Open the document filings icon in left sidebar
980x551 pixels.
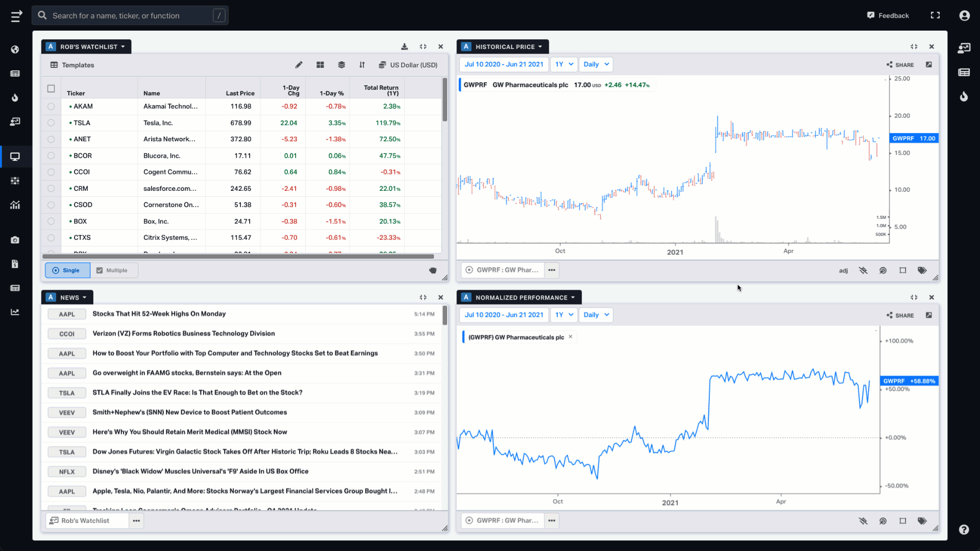pyautogui.click(x=15, y=264)
